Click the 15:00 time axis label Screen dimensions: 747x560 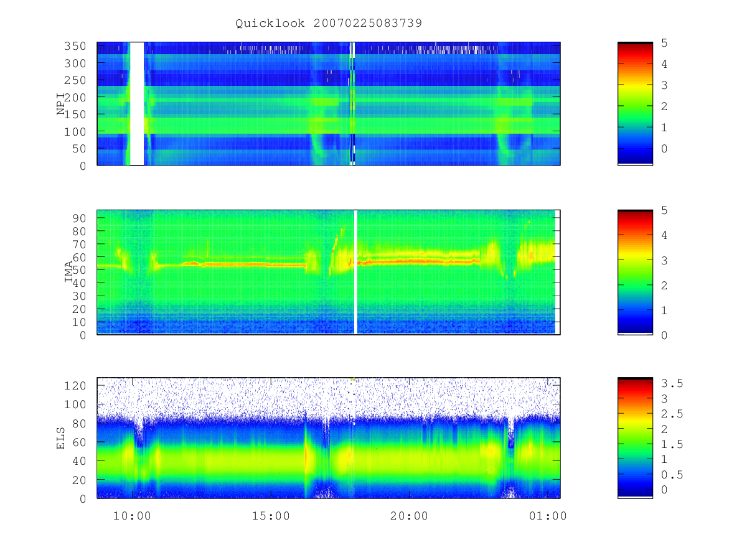coord(271,516)
